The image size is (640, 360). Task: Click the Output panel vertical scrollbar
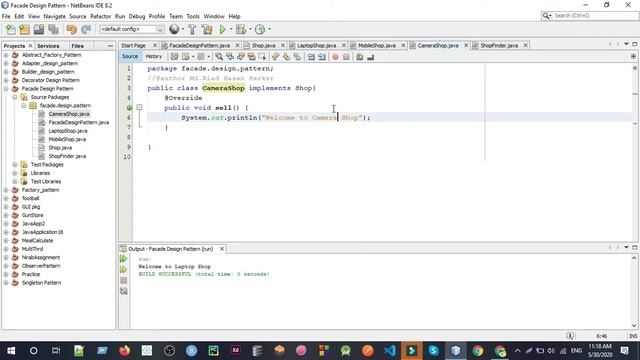click(x=634, y=291)
